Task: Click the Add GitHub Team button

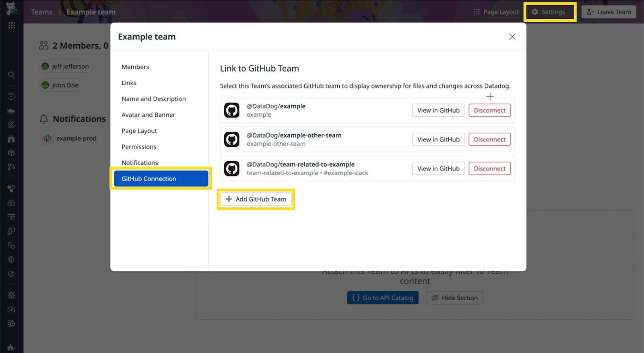Action: 256,199
